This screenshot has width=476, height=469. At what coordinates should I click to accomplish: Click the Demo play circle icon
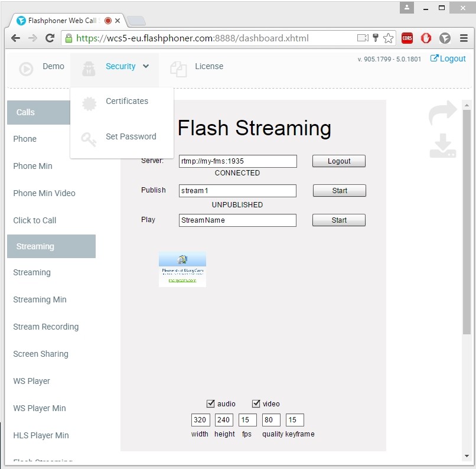click(x=26, y=69)
